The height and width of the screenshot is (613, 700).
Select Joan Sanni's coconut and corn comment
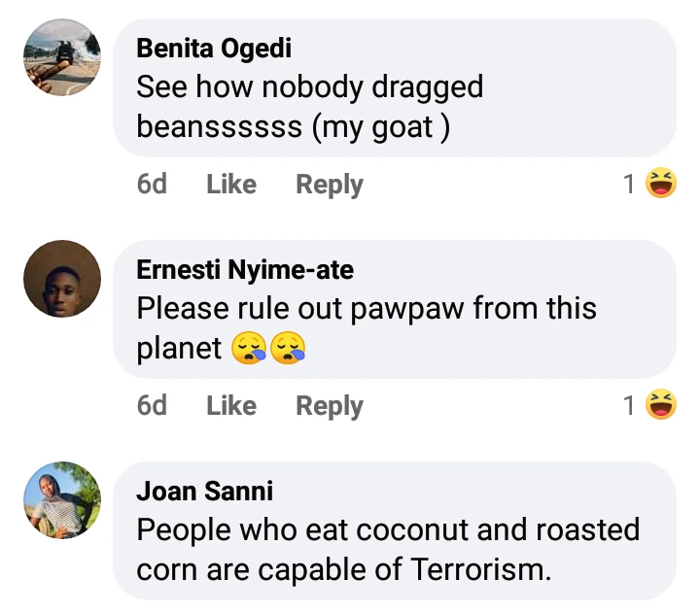[387, 549]
